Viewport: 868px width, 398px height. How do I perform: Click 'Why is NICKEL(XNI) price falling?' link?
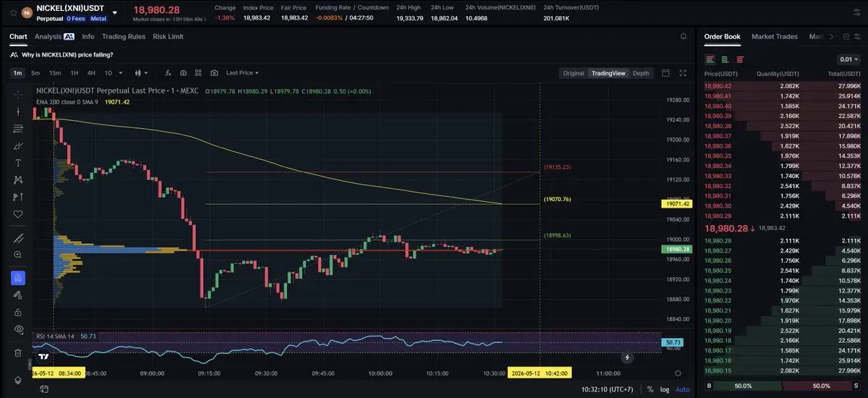[x=67, y=54]
